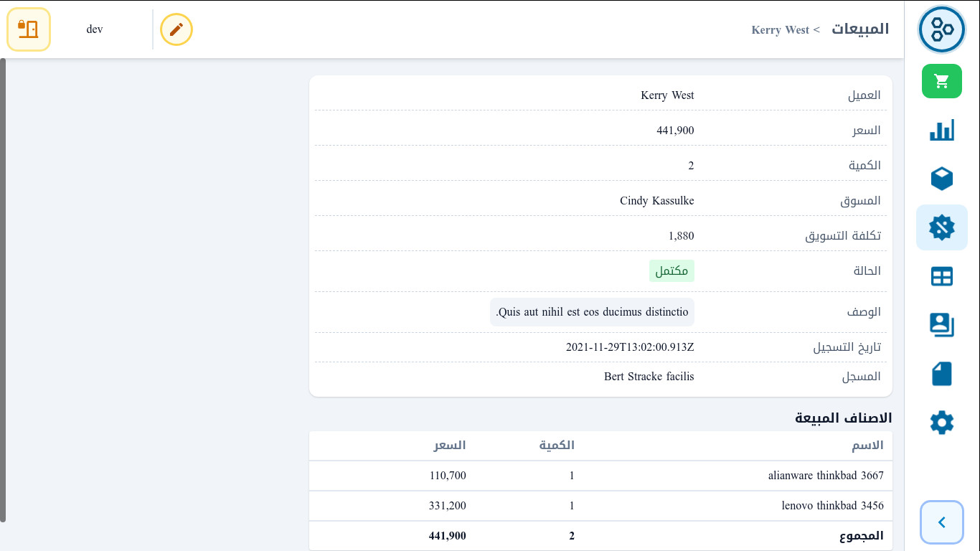This screenshot has width=980, height=551.
Task: Click the الاسم column header
Action: click(867, 446)
